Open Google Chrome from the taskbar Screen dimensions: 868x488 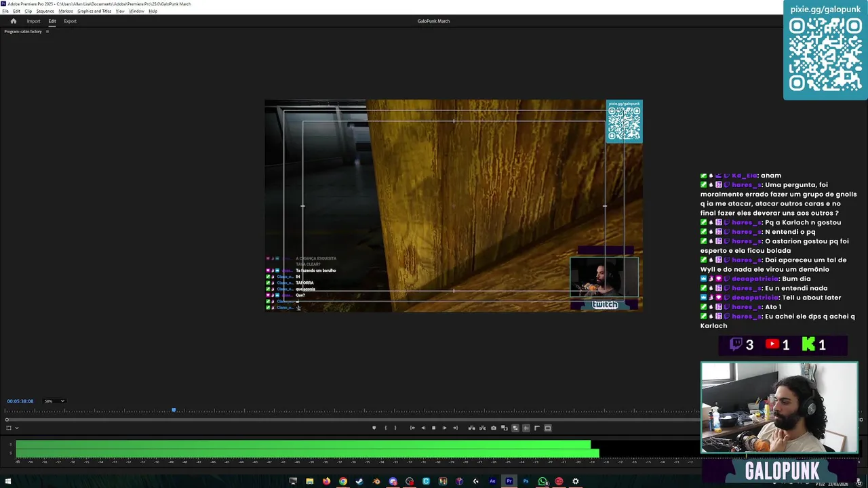point(343,481)
